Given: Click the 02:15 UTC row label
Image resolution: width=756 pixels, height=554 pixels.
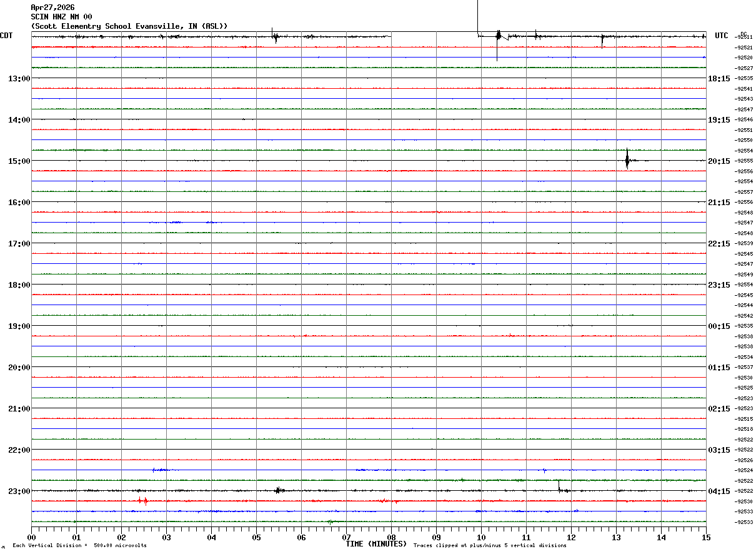Looking at the screenshot, I should coord(719,408).
